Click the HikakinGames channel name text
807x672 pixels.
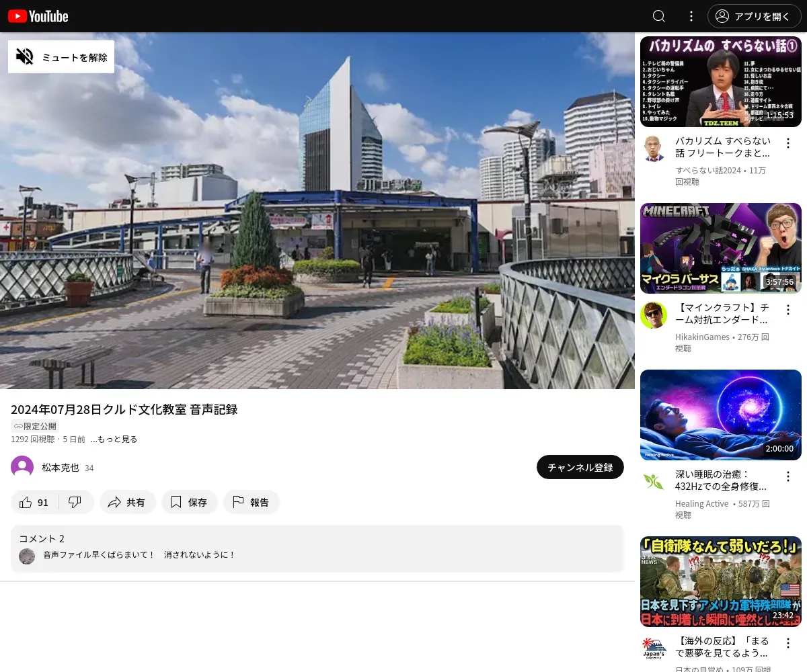click(x=702, y=337)
